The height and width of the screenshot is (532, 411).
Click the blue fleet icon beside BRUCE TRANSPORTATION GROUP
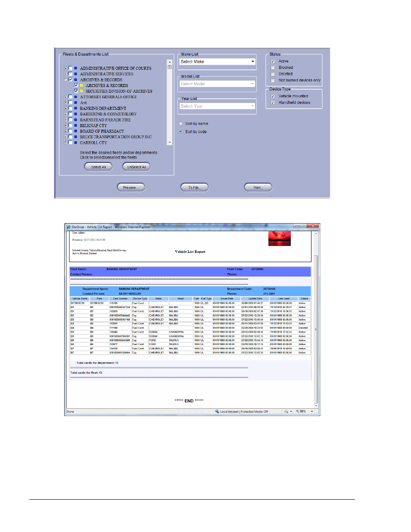[x=75, y=137]
